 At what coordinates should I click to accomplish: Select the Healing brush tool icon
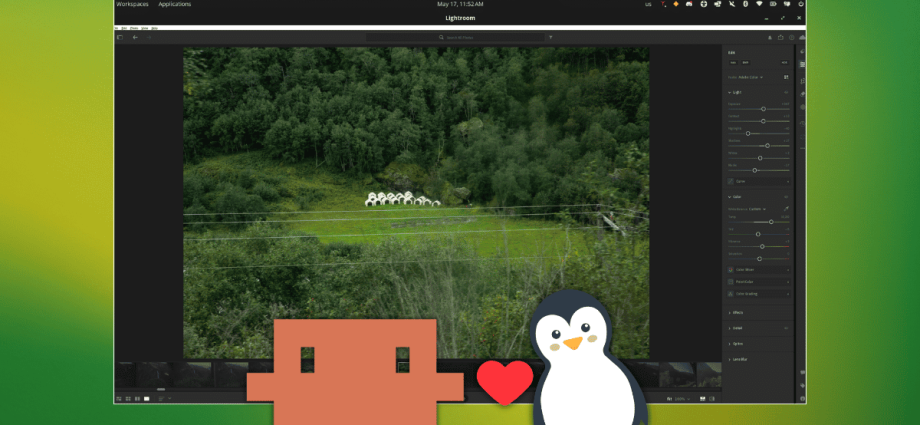[x=803, y=94]
